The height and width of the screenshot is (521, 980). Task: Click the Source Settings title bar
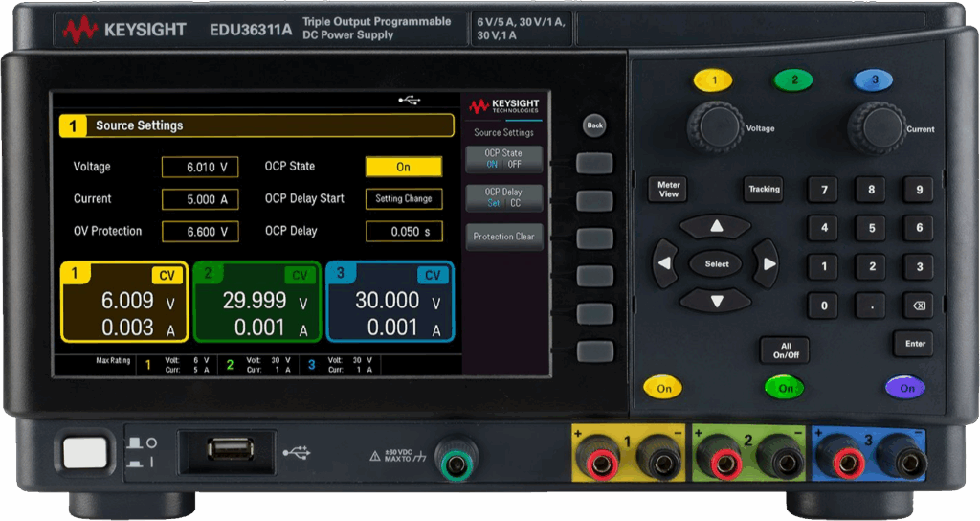coord(256,125)
